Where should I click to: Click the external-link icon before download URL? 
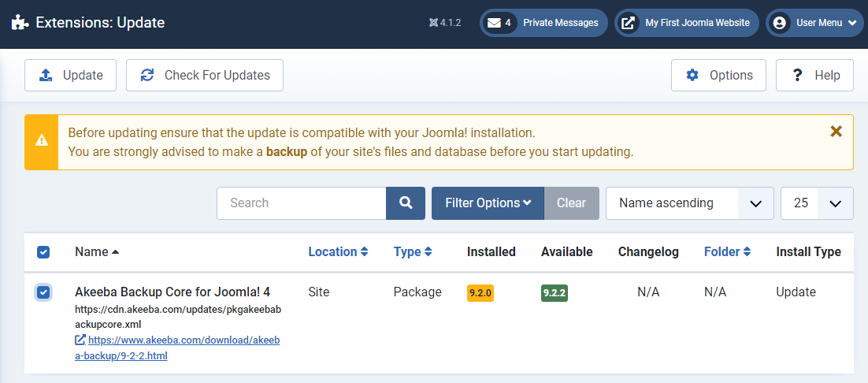click(x=80, y=340)
